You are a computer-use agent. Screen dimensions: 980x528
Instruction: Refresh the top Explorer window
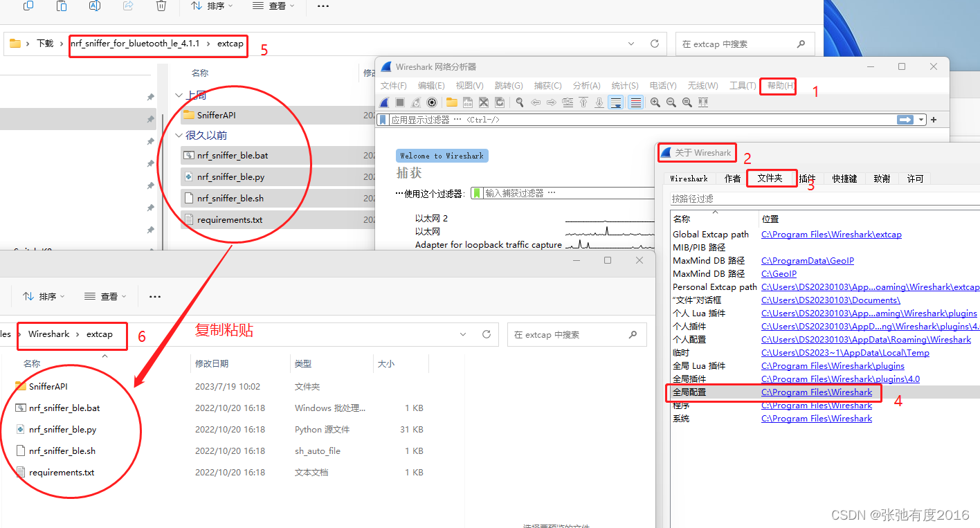(x=654, y=44)
